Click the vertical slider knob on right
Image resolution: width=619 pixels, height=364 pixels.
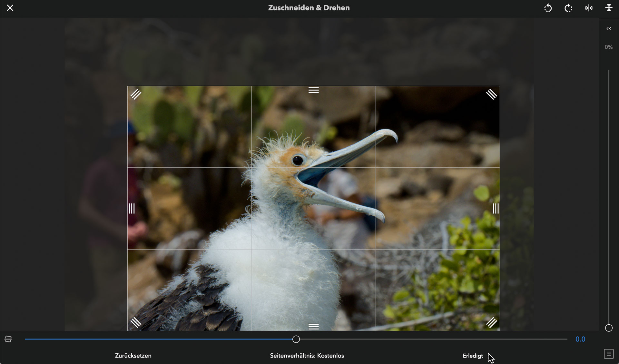coord(609,328)
